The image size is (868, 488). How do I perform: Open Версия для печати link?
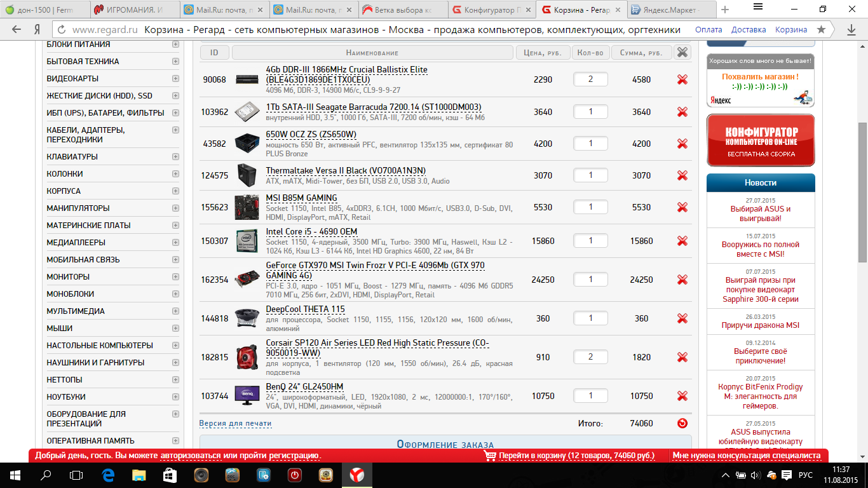(x=235, y=423)
